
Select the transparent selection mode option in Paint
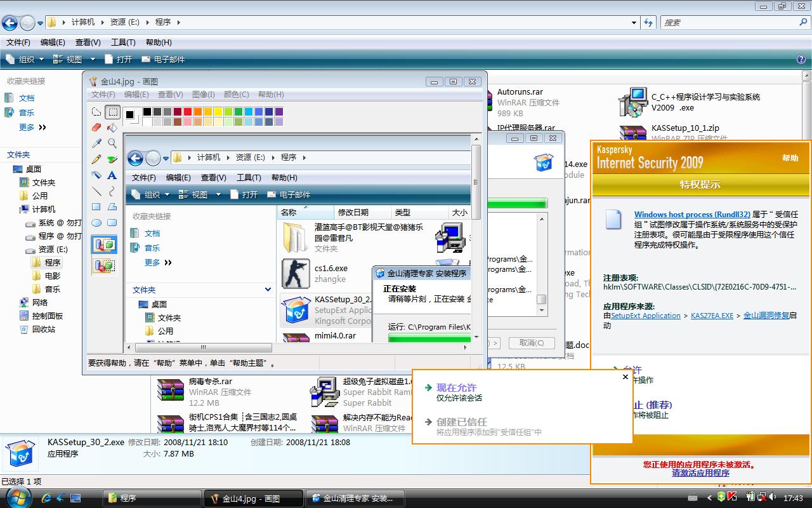click(x=104, y=265)
